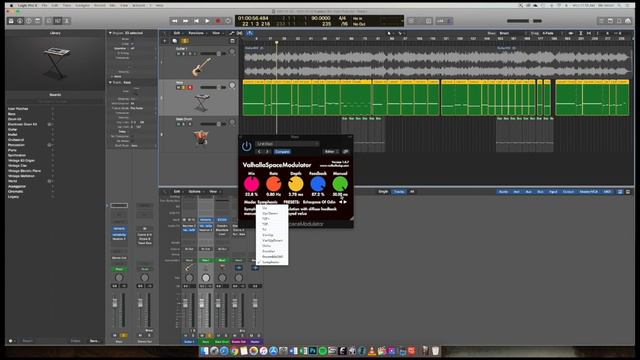640x360 pixels.
Task: Select VariUpDown from the mode menu
Action: click(x=272, y=240)
